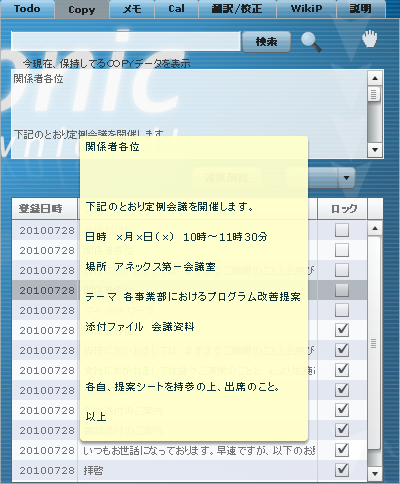Click tooltip line 各自、提案シートを持参の上
Viewport: 400px width, 484px height.
(182, 387)
